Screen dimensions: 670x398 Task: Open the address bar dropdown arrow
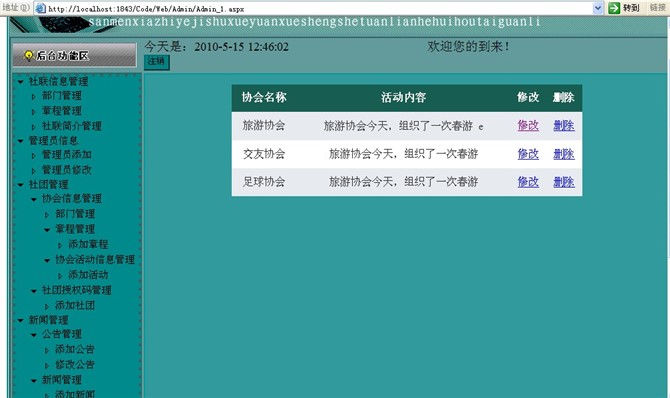[x=598, y=8]
